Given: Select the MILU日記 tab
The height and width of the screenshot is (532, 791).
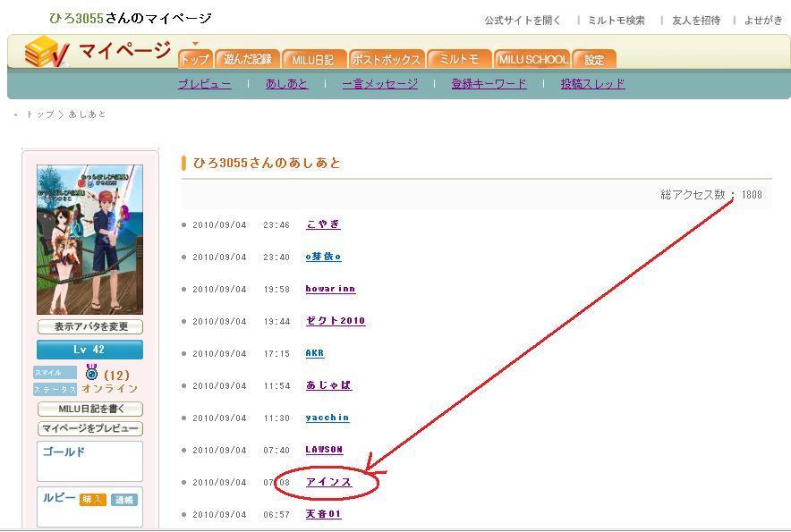Looking at the screenshot, I should tap(313, 59).
